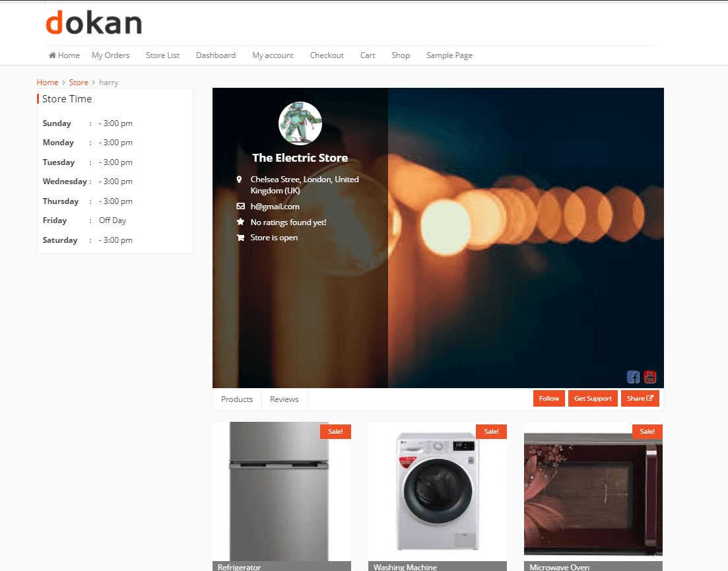Open the Products tab
728x571 pixels.
pos(236,399)
